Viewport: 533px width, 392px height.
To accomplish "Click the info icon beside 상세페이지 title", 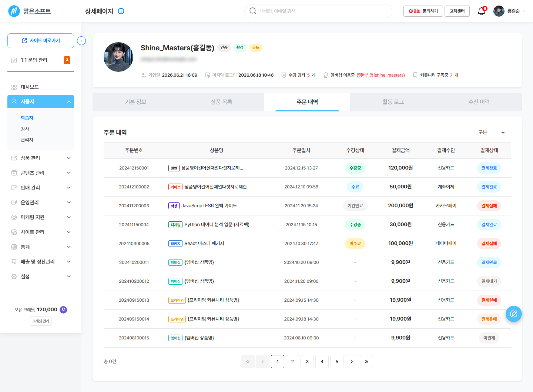I will [121, 11].
